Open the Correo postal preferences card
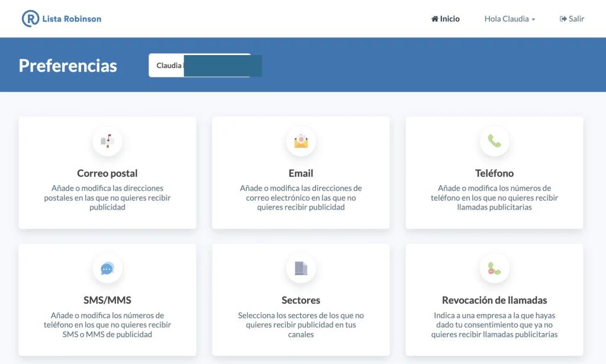 tap(107, 173)
